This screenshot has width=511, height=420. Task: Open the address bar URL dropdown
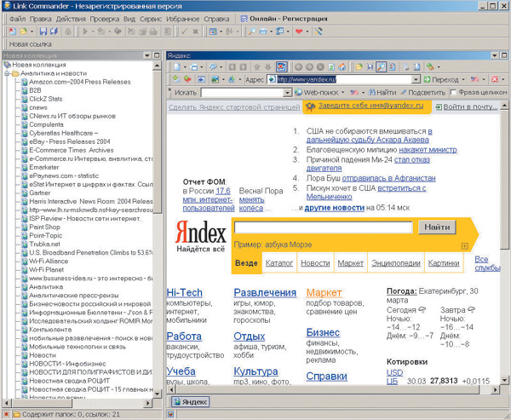pyautogui.click(x=416, y=79)
